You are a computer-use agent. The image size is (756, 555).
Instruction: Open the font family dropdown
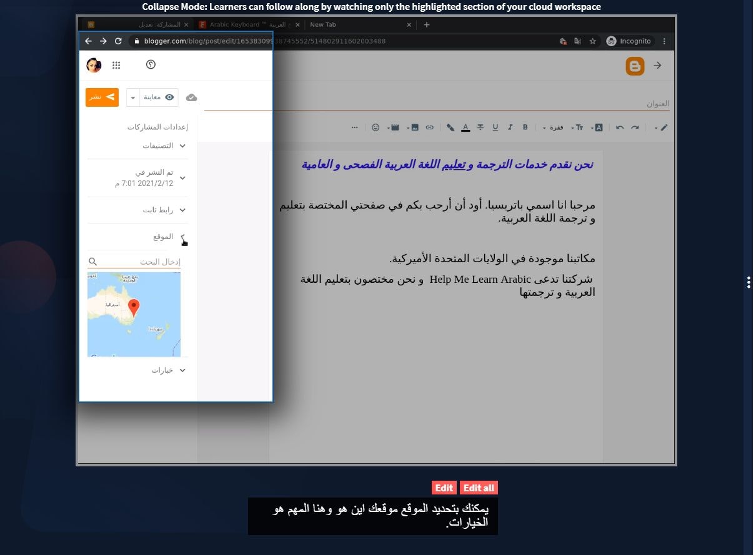[597, 127]
